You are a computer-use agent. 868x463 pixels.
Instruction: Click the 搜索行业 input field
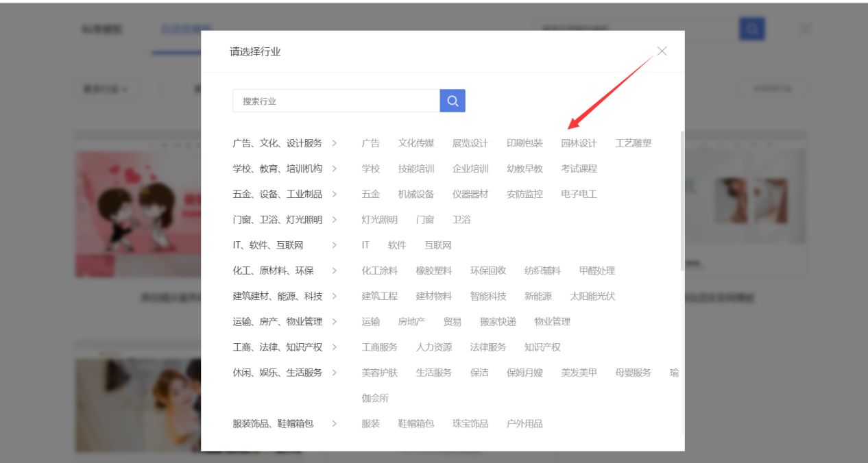[336, 101]
